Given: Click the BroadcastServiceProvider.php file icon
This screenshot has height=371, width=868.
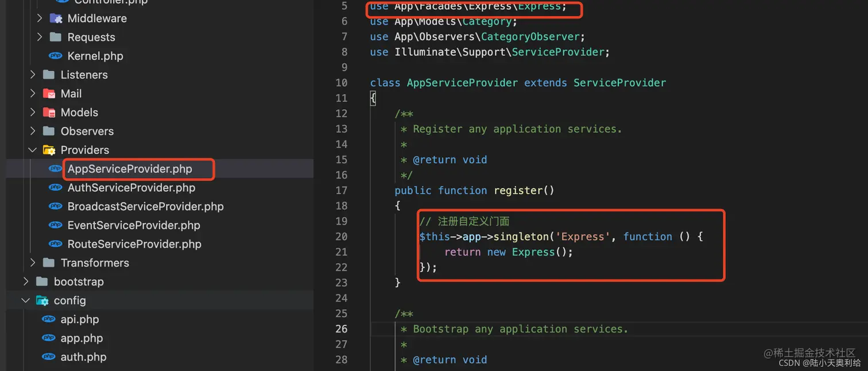Looking at the screenshot, I should pyautogui.click(x=56, y=206).
